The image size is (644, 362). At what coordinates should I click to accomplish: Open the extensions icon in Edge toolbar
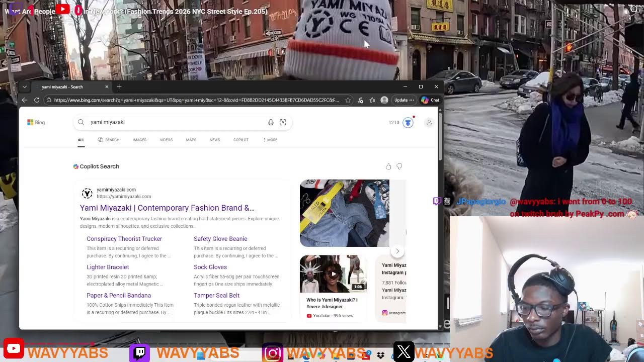tap(360, 100)
